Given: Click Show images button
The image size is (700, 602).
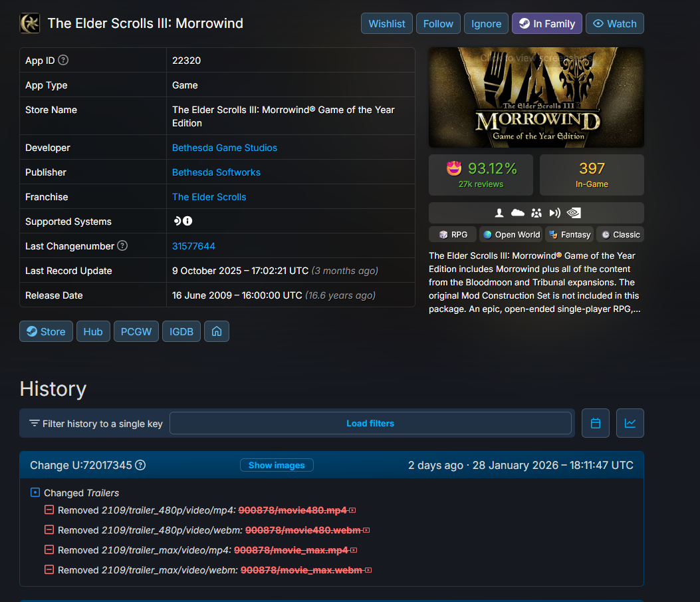Looking at the screenshot, I should pos(277,465).
